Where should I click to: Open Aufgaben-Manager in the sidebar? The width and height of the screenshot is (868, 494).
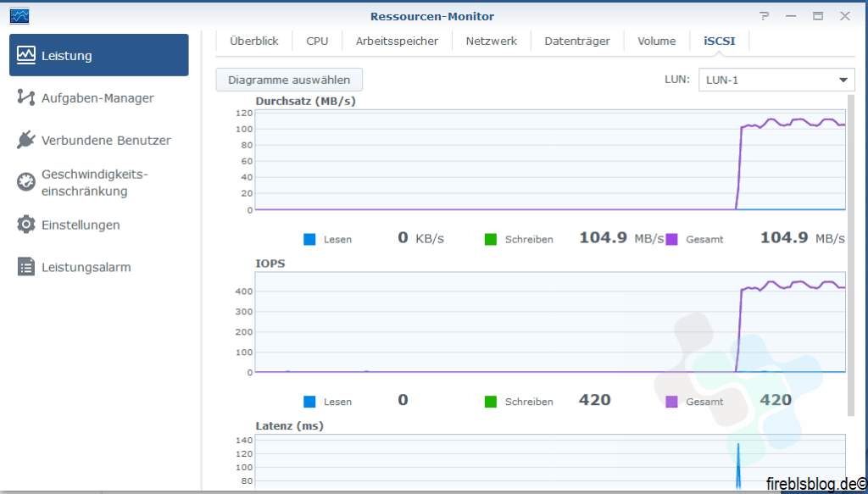tap(99, 97)
